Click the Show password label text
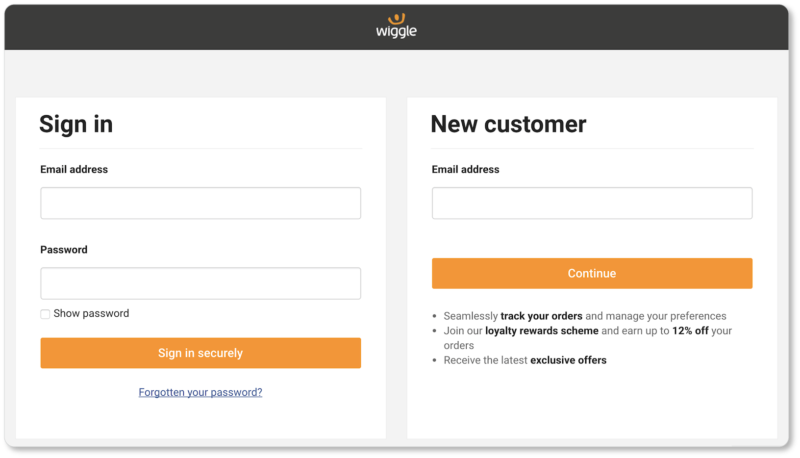The width and height of the screenshot is (800, 458). [91, 314]
